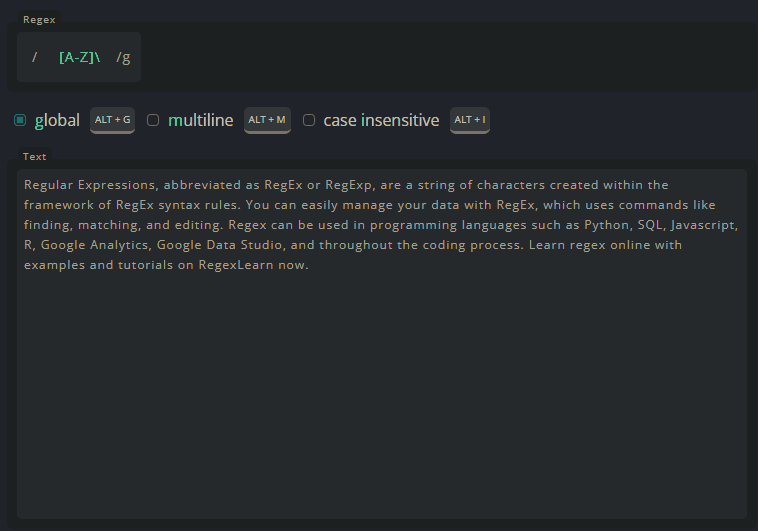Focus the regex pattern [A-Z]\ input

tap(79, 57)
